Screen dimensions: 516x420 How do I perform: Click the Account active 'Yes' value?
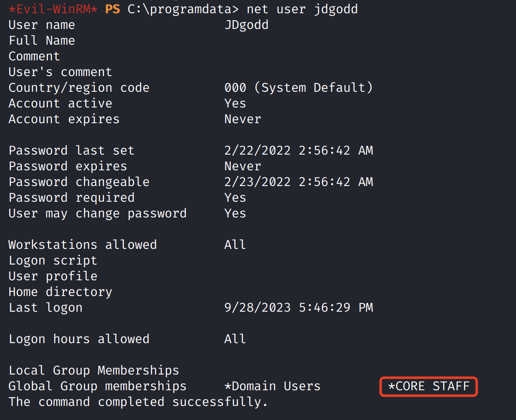235,103
